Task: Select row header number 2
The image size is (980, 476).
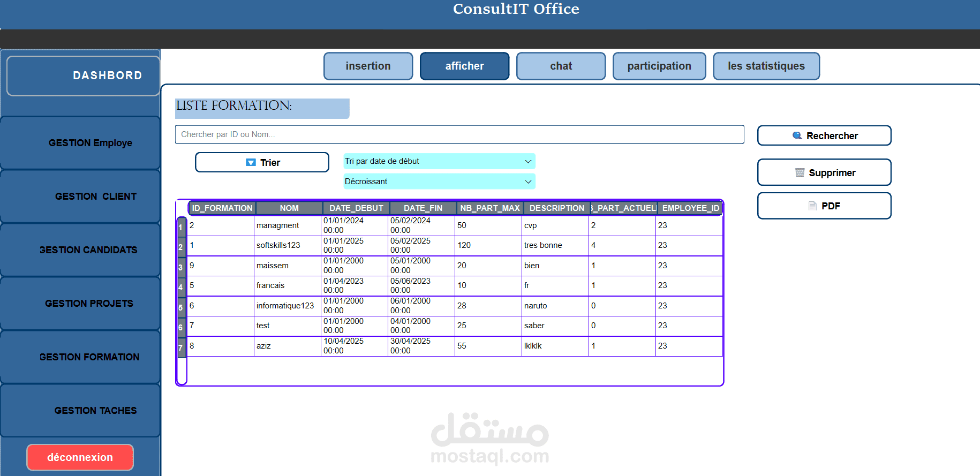Action: coord(182,247)
